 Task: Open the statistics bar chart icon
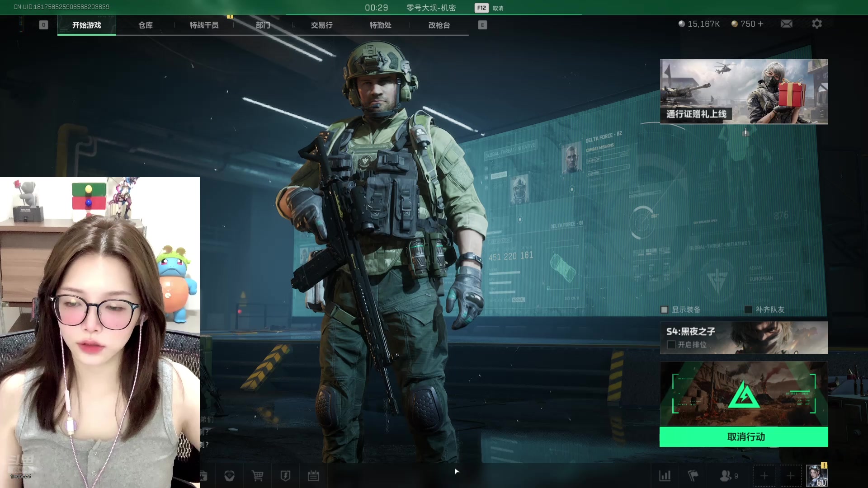[665, 476]
